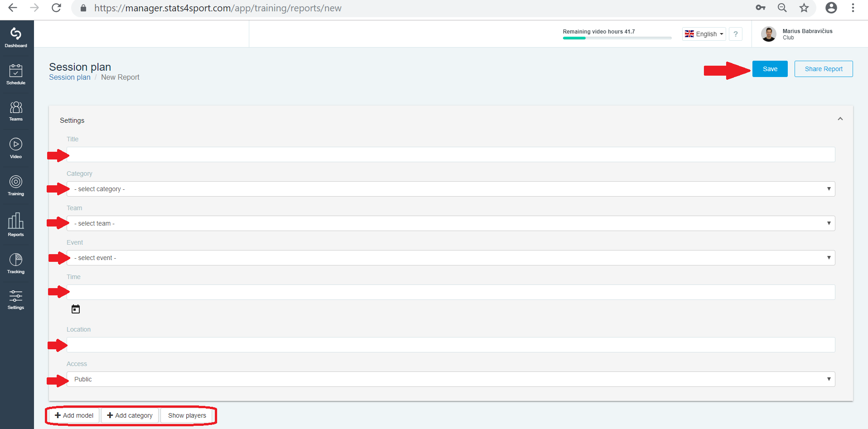Bookmark this page with star icon

click(x=804, y=8)
